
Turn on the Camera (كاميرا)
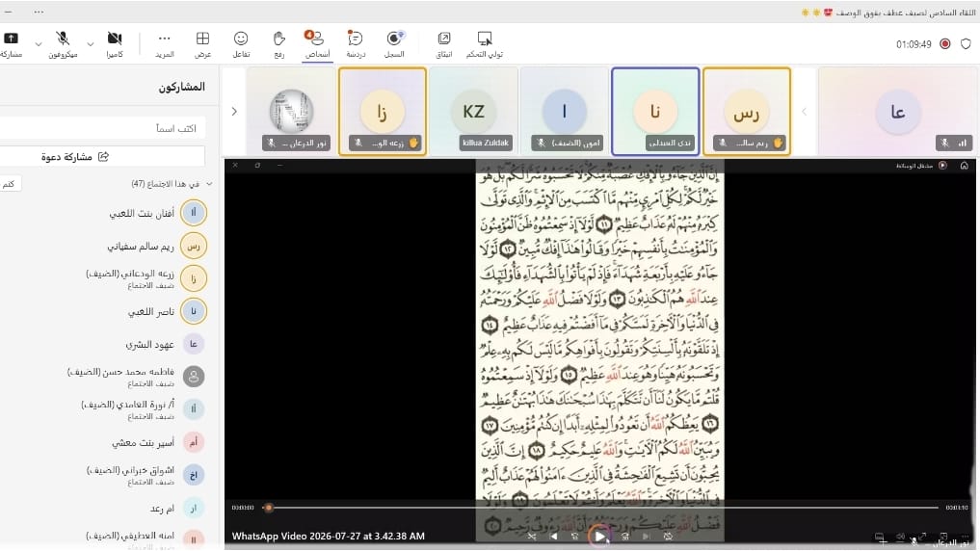click(115, 44)
